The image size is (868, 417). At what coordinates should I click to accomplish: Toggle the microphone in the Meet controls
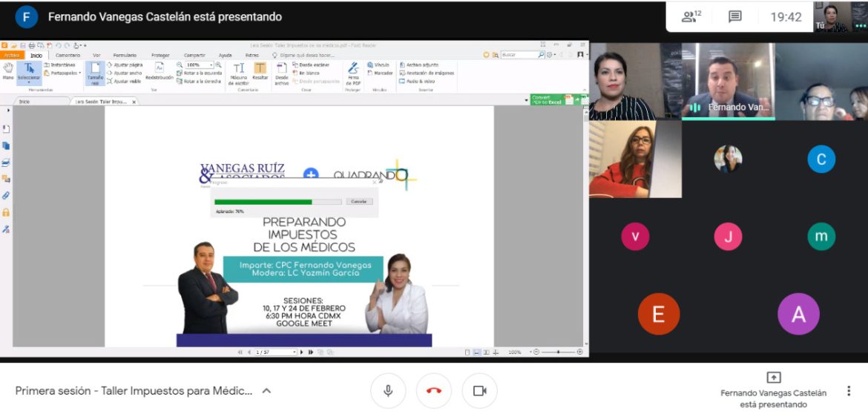click(x=388, y=391)
